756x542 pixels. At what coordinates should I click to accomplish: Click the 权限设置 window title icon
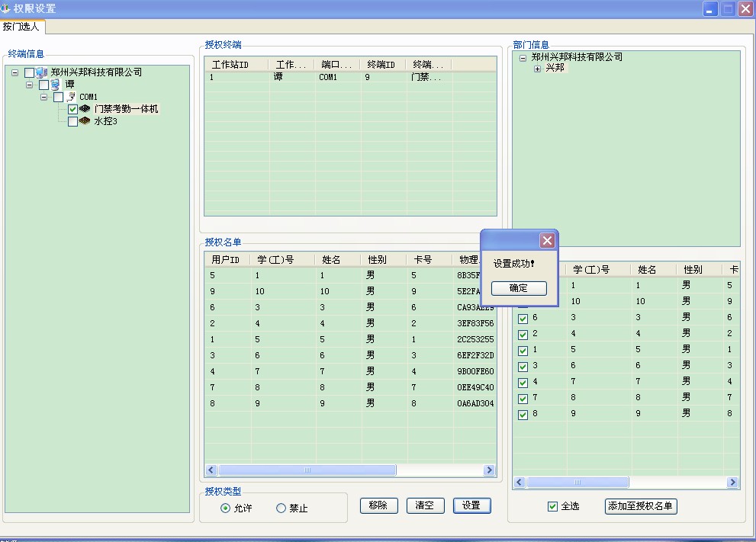(x=5, y=8)
